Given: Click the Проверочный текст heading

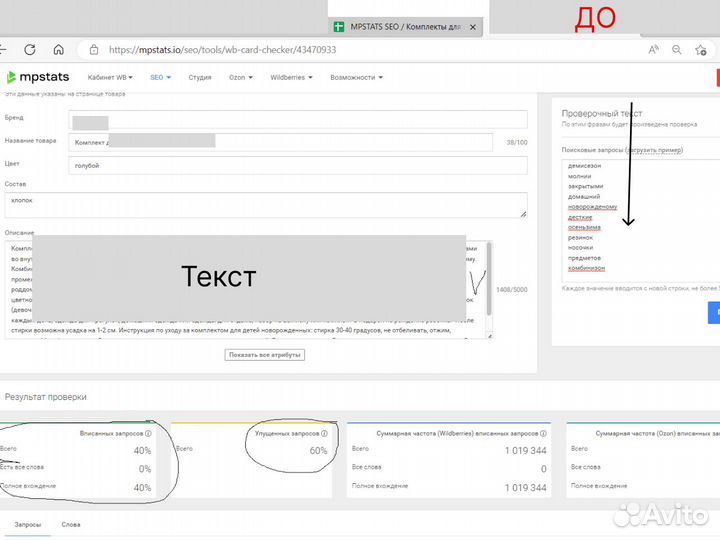Looking at the screenshot, I should tap(602, 113).
